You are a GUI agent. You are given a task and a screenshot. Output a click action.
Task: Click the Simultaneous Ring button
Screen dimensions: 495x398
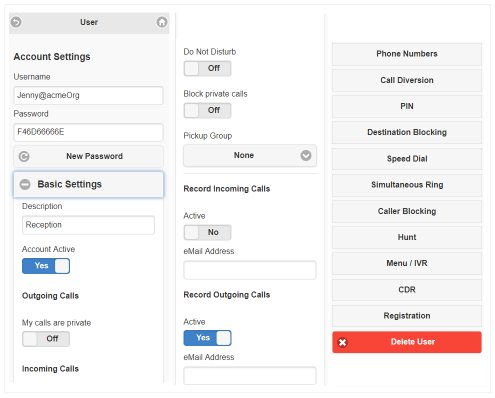(x=407, y=185)
